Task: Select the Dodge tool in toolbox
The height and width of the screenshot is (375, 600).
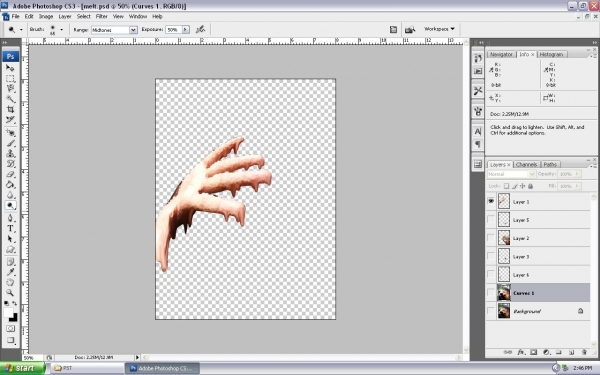Action: pyautogui.click(x=10, y=205)
